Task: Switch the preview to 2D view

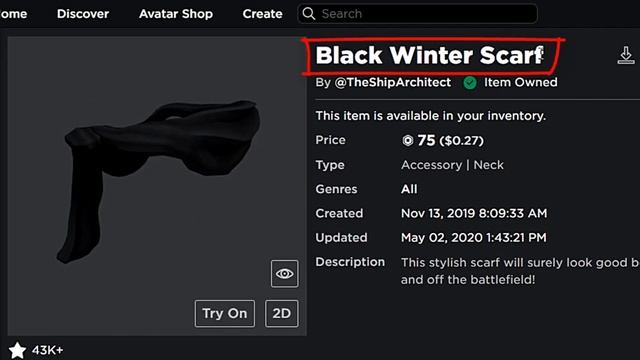Action: 282,313
